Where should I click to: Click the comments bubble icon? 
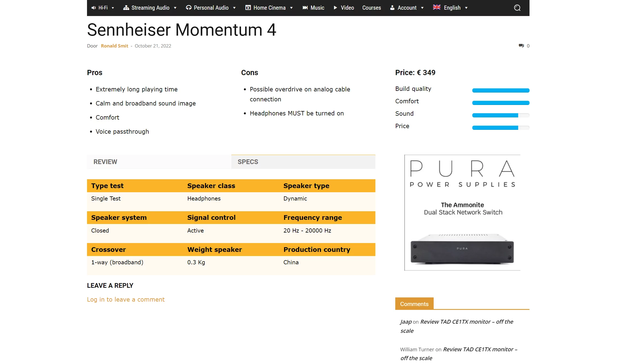click(x=521, y=46)
